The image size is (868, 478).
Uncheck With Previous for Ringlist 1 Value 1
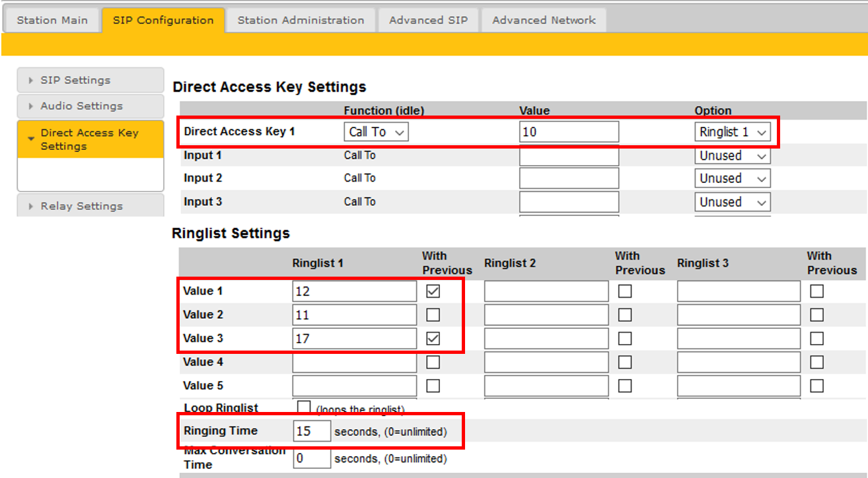tap(433, 291)
